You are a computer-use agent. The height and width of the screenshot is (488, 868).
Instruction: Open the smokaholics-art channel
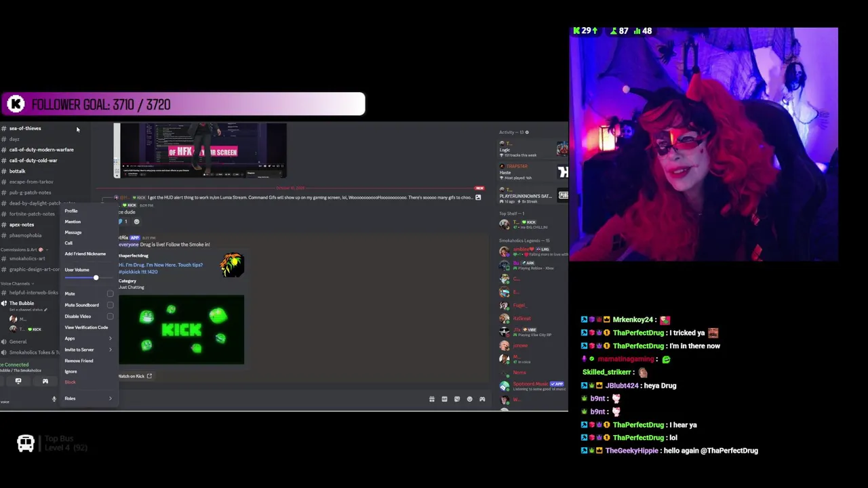(x=27, y=258)
